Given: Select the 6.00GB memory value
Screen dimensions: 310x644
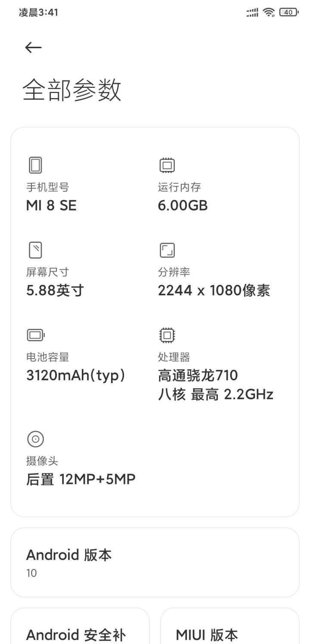Looking at the screenshot, I should click(183, 206).
